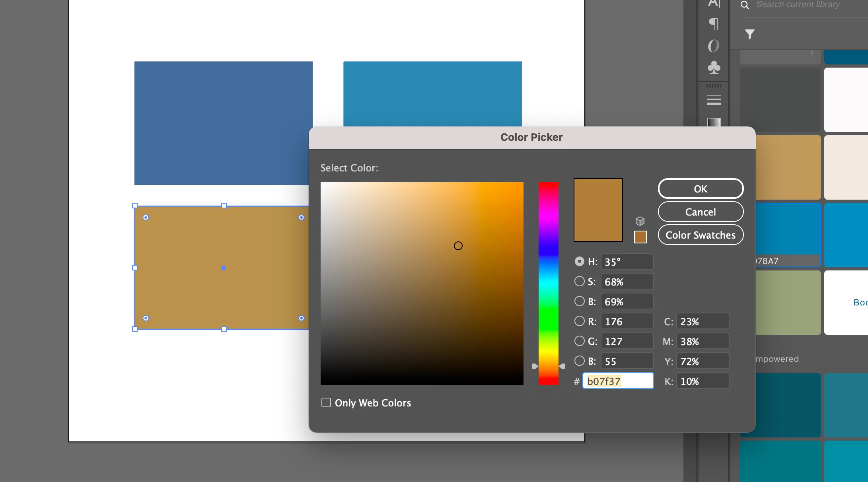Click the library filter funnel icon

(749, 34)
